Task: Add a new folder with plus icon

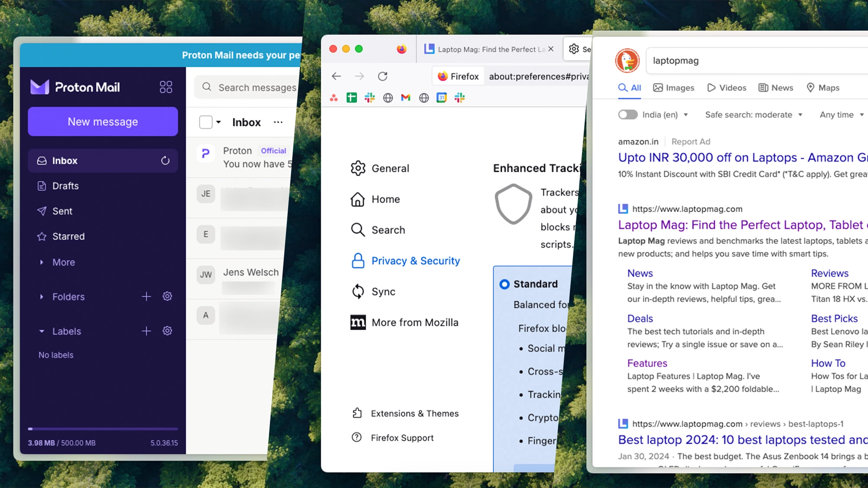Action: (x=146, y=297)
